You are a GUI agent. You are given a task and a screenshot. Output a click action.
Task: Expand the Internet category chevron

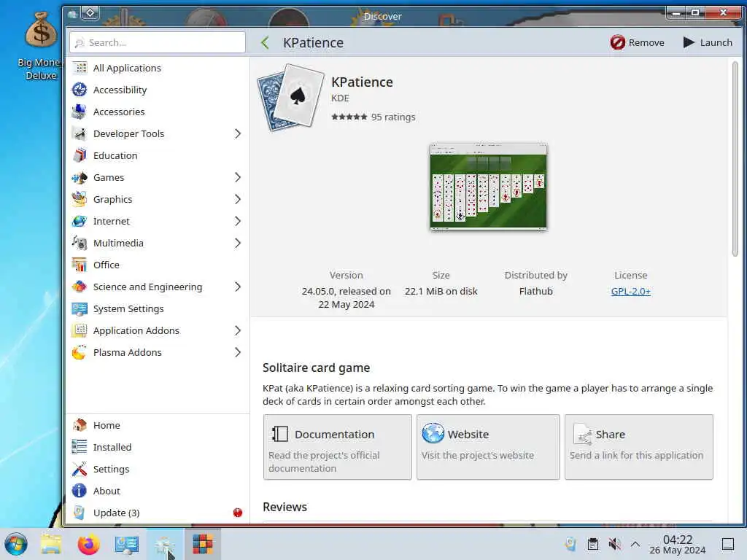(x=238, y=222)
